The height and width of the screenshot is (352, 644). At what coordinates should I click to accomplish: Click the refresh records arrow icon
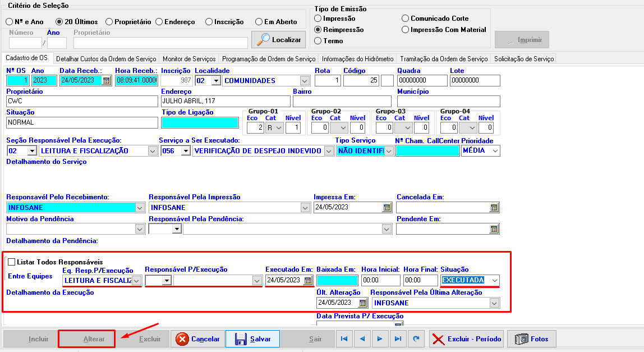point(416,339)
